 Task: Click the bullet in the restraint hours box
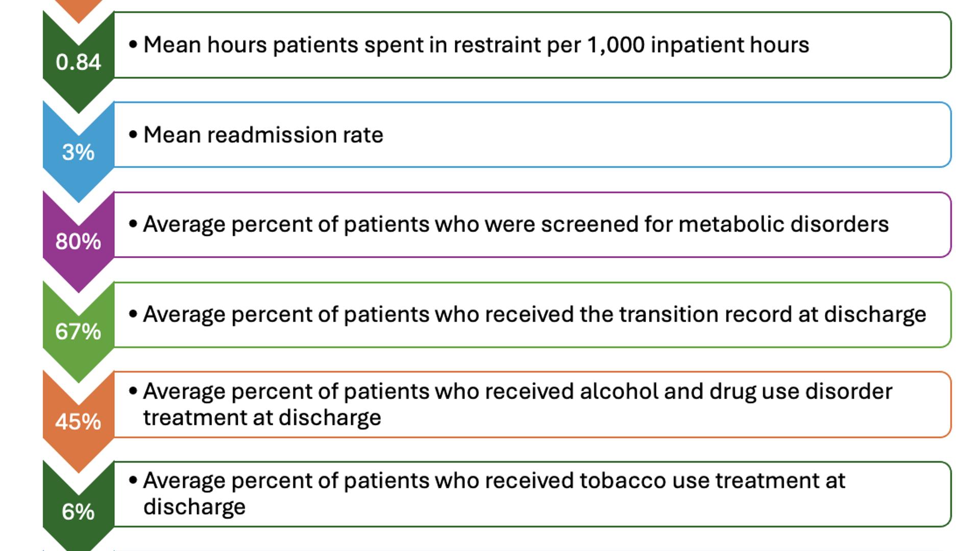pos(133,45)
